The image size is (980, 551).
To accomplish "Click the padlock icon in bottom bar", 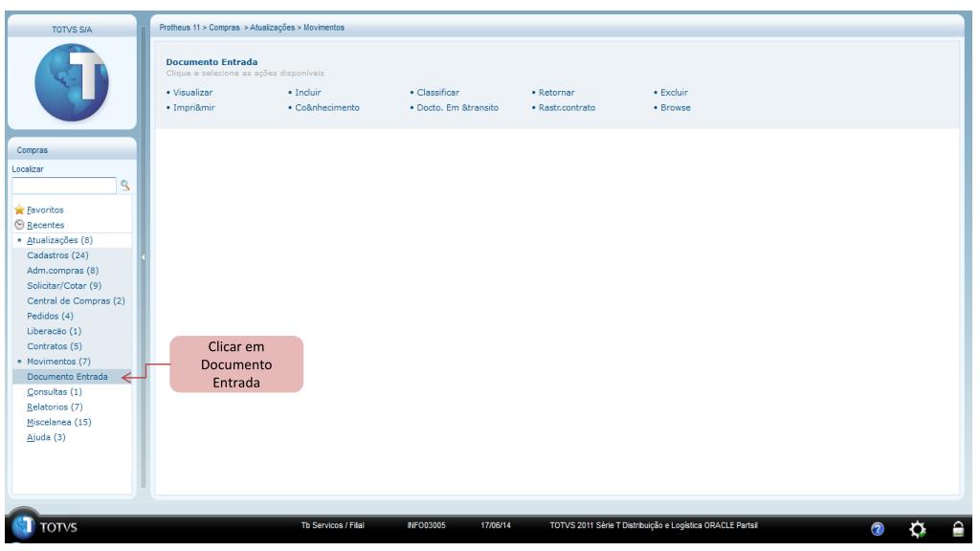I will [957, 529].
